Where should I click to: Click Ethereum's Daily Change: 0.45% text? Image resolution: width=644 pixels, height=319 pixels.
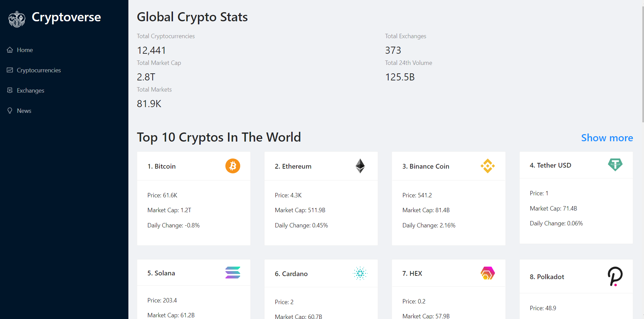[x=301, y=225]
